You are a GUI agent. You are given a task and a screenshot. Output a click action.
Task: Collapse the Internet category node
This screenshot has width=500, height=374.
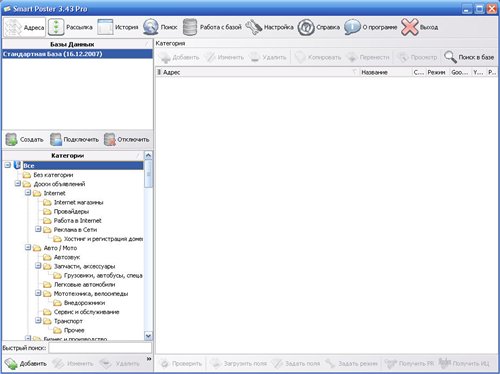[28, 193]
